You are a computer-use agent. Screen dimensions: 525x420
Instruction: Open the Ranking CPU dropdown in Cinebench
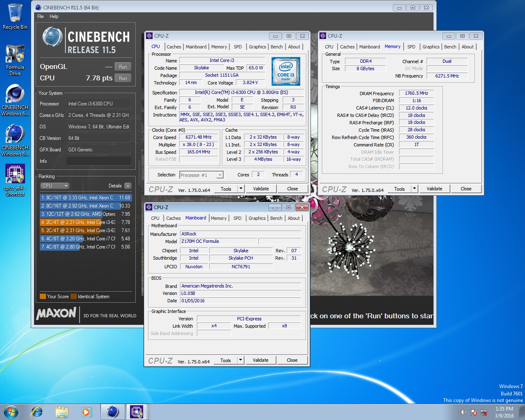click(x=55, y=186)
